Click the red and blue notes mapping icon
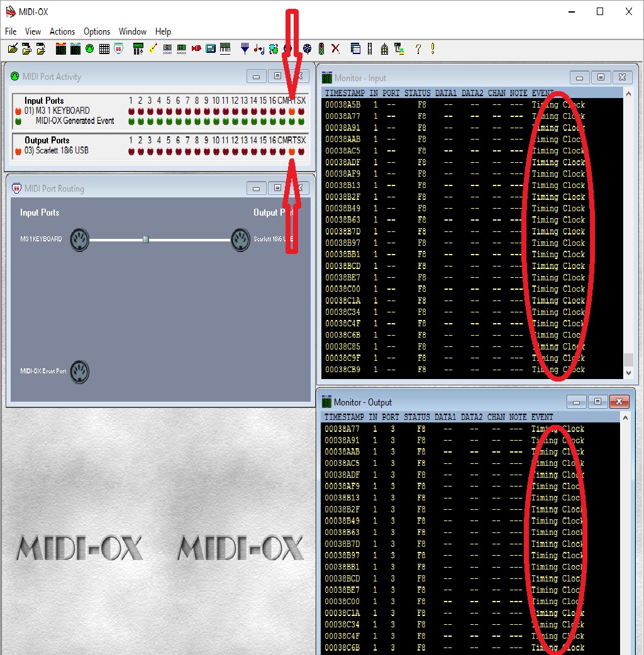 tap(259, 49)
